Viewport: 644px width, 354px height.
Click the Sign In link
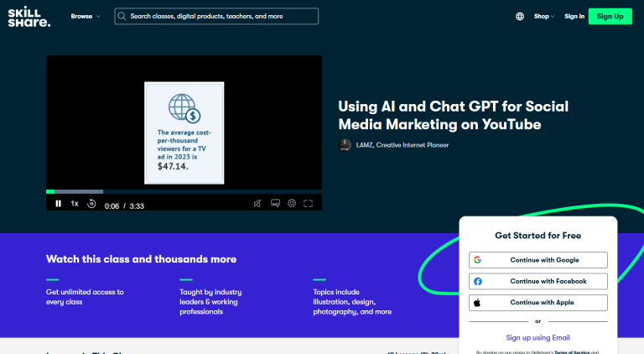[x=574, y=17]
